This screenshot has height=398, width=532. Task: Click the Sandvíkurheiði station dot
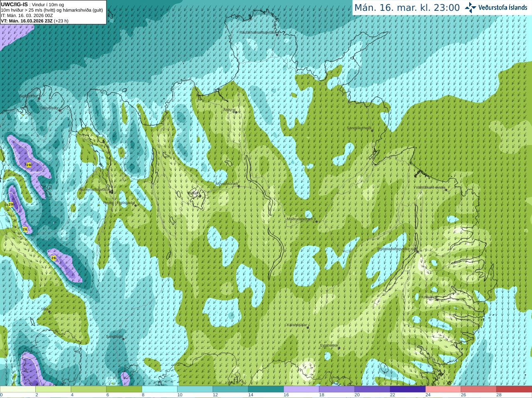click(372, 130)
